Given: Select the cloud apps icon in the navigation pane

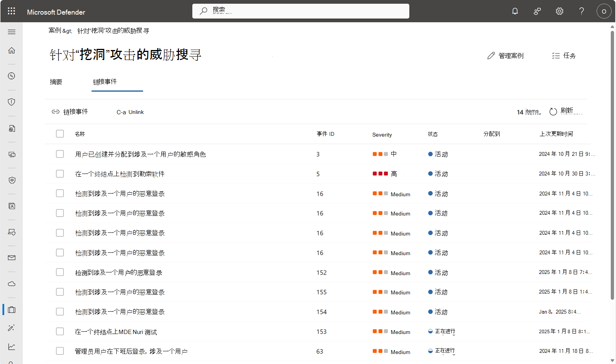Looking at the screenshot, I should coord(12,284).
